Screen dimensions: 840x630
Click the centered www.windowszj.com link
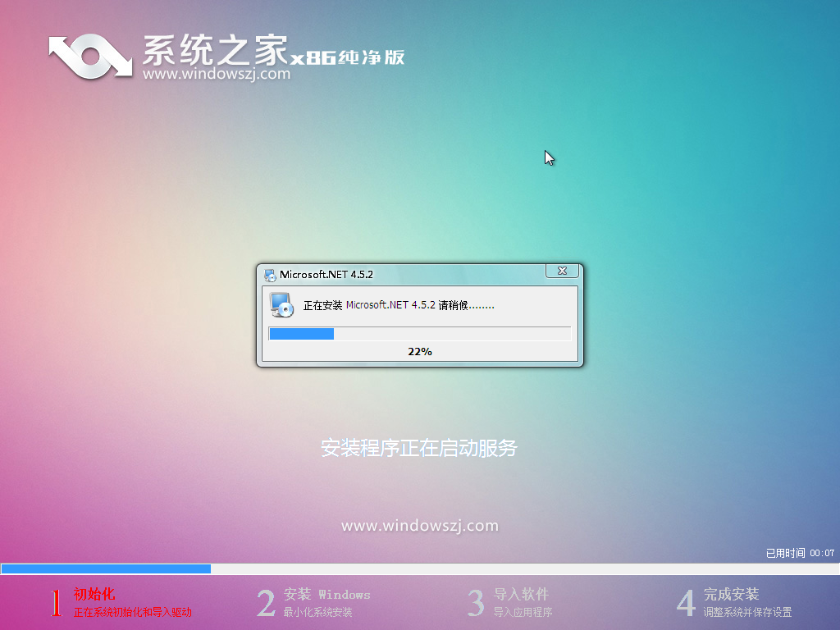(419, 525)
